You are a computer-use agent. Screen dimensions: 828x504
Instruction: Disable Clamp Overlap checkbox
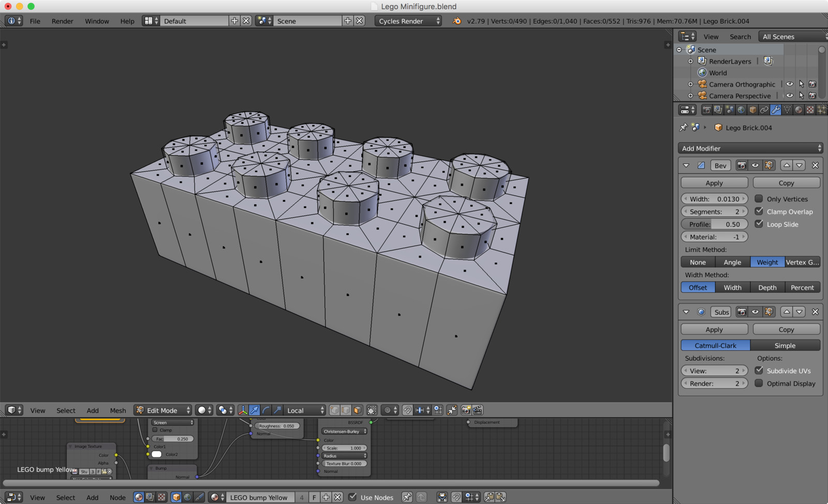click(x=759, y=211)
